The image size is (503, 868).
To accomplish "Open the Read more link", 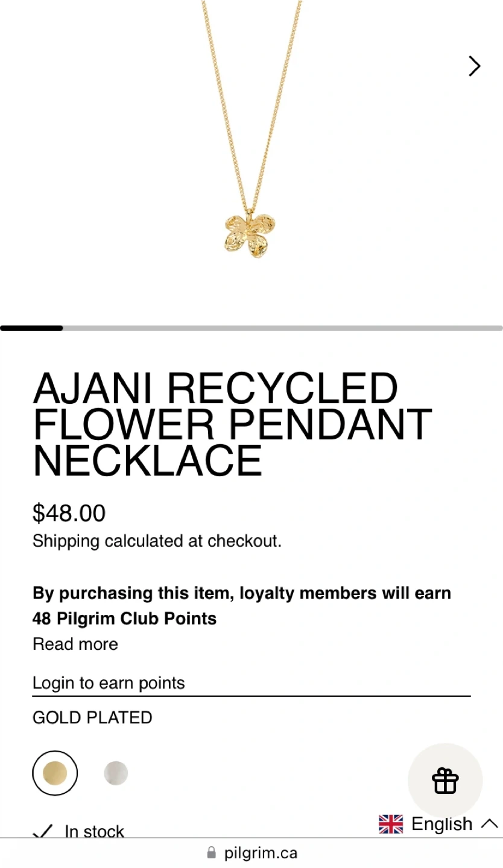I will (75, 644).
